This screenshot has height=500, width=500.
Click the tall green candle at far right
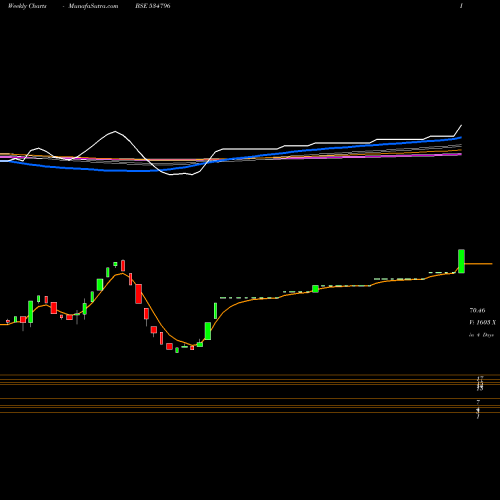[461, 261]
